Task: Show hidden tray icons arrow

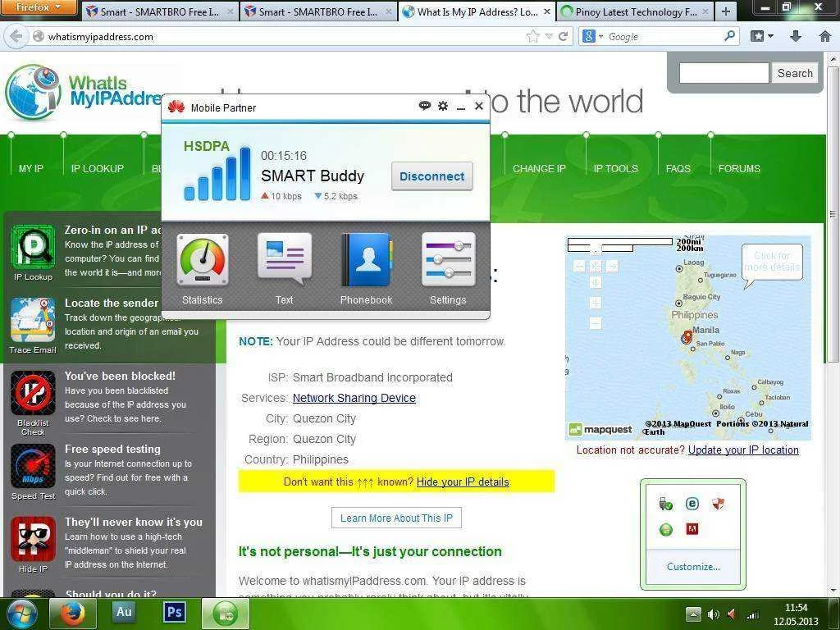Action: click(693, 614)
